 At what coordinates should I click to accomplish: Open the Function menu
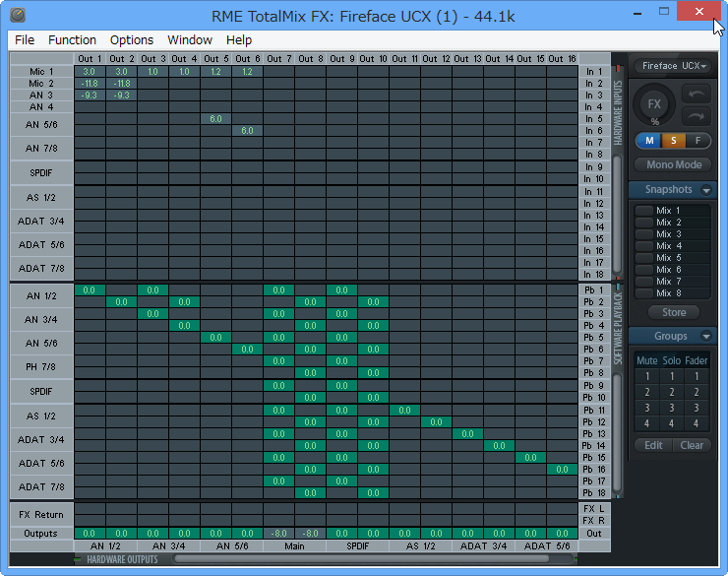(72, 40)
